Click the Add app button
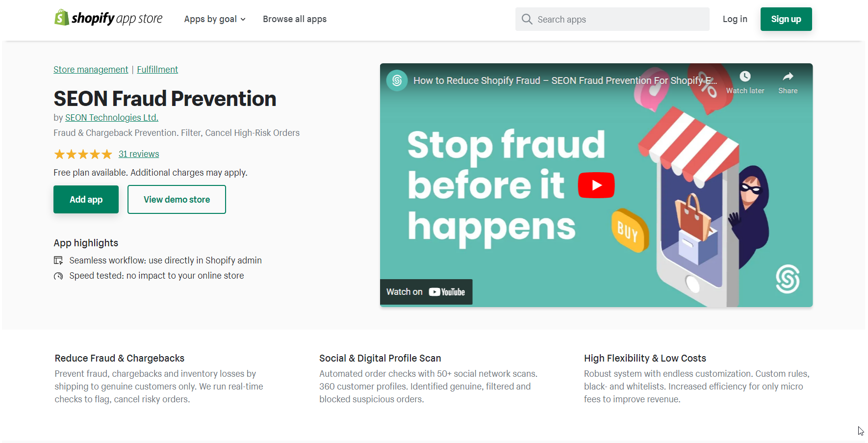Screen dimensions: 868x443 [x=86, y=200]
